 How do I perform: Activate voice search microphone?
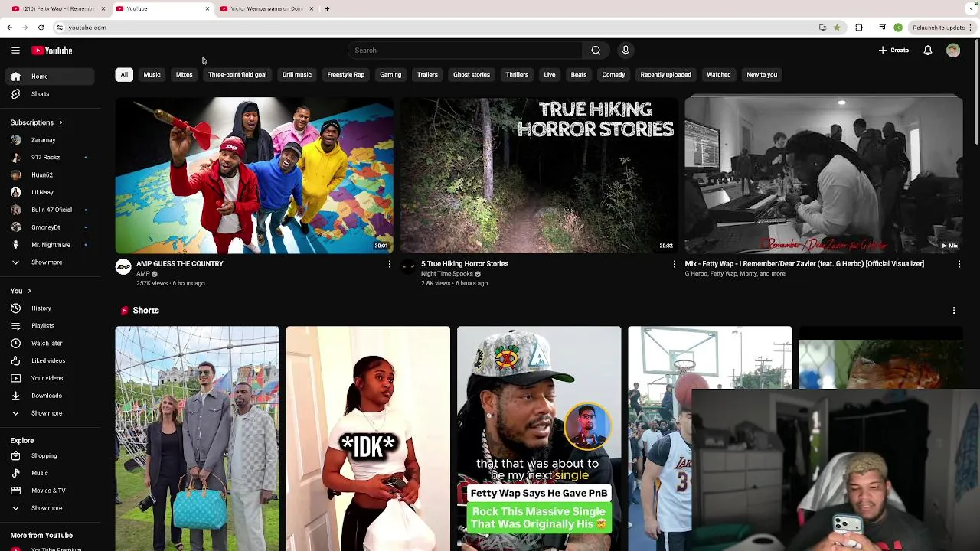click(x=626, y=51)
